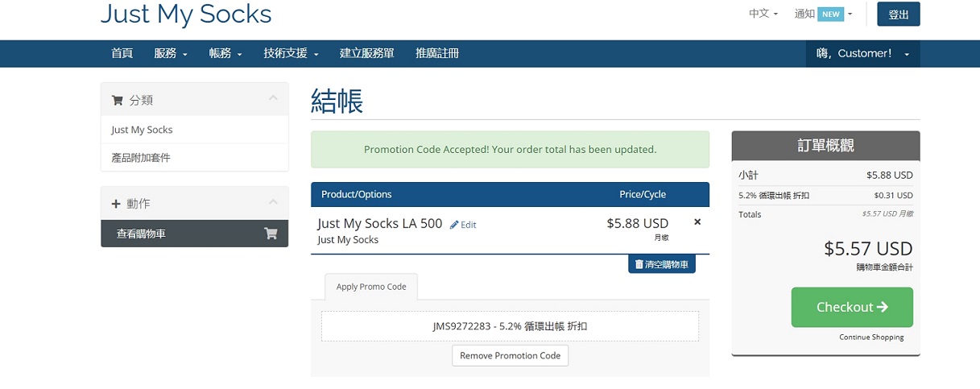Open the 技術支援 menu
Image resolution: width=980 pixels, height=389 pixels.
tap(291, 54)
